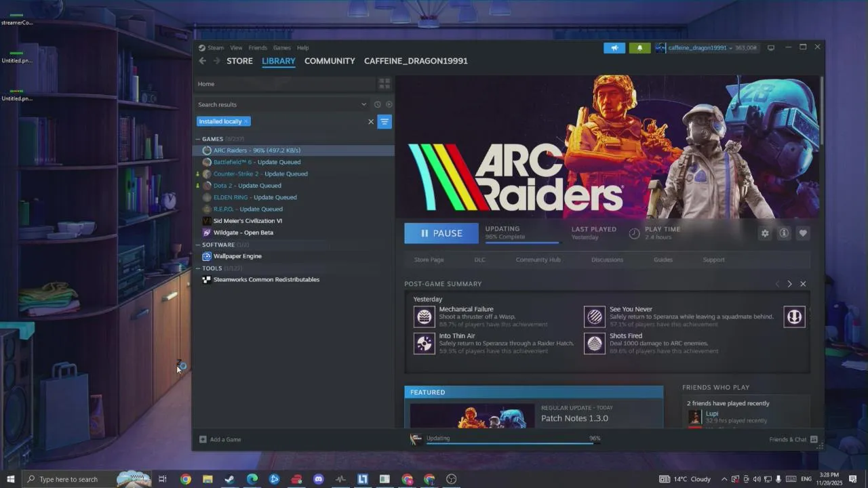This screenshot has width=868, height=488.
Task: Switch to the COMMUNITY tab
Action: 330,61
